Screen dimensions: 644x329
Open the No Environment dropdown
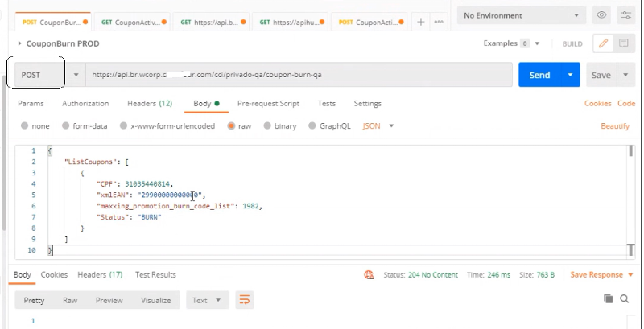click(521, 15)
